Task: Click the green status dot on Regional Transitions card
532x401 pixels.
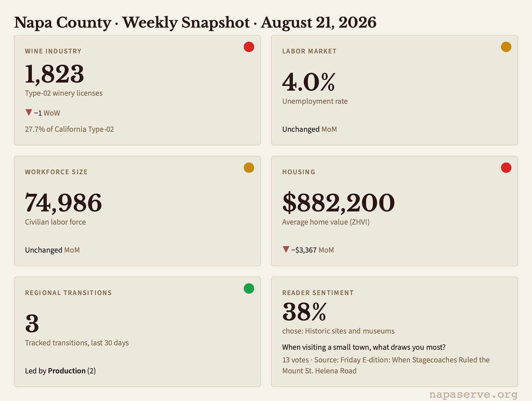Action: [x=249, y=288]
